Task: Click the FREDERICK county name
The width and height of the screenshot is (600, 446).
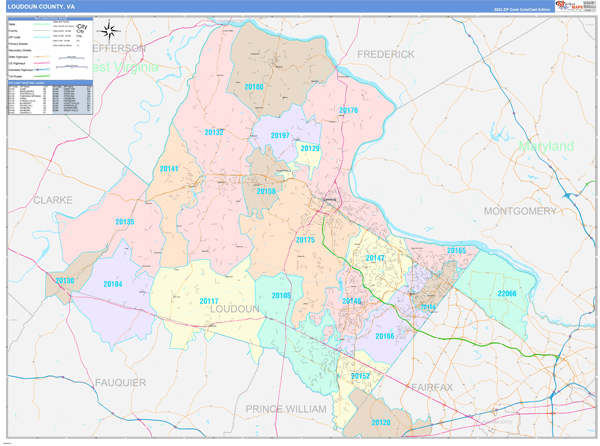Action: (386, 55)
